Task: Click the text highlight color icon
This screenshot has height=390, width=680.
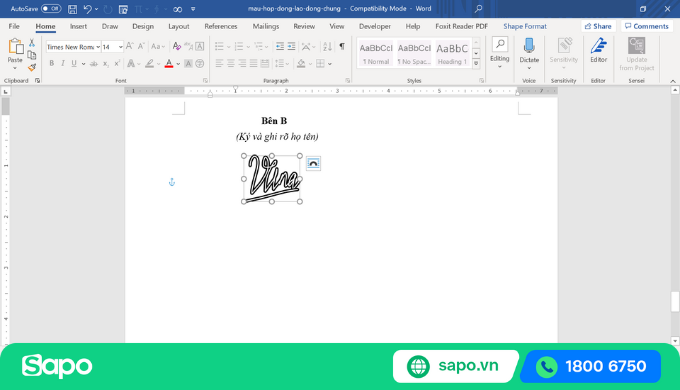Action: (x=150, y=64)
